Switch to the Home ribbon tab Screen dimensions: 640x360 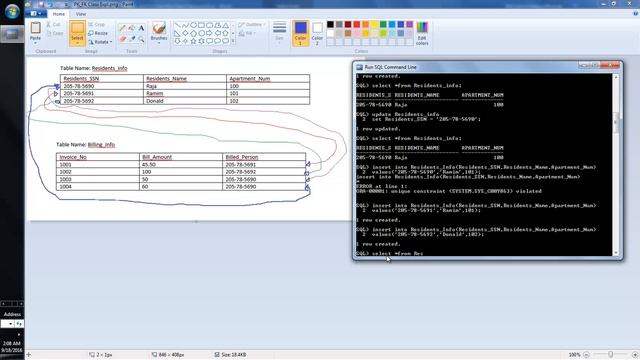[58, 13]
